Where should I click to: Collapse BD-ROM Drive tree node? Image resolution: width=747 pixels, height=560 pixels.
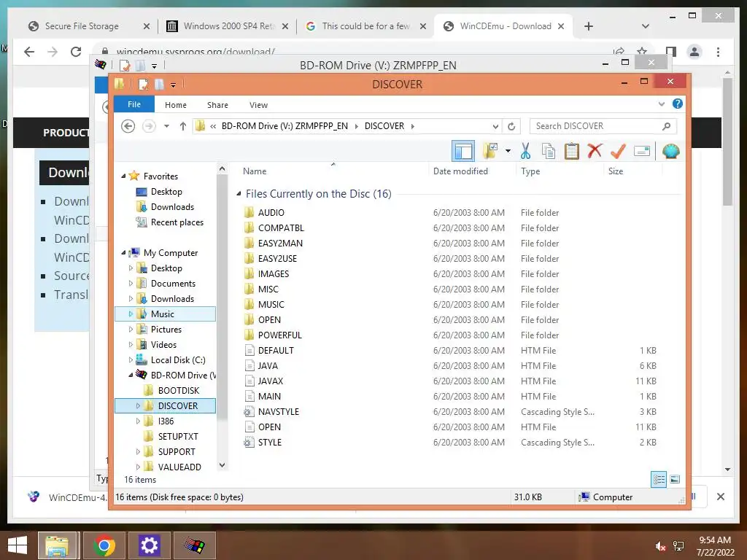(x=131, y=376)
